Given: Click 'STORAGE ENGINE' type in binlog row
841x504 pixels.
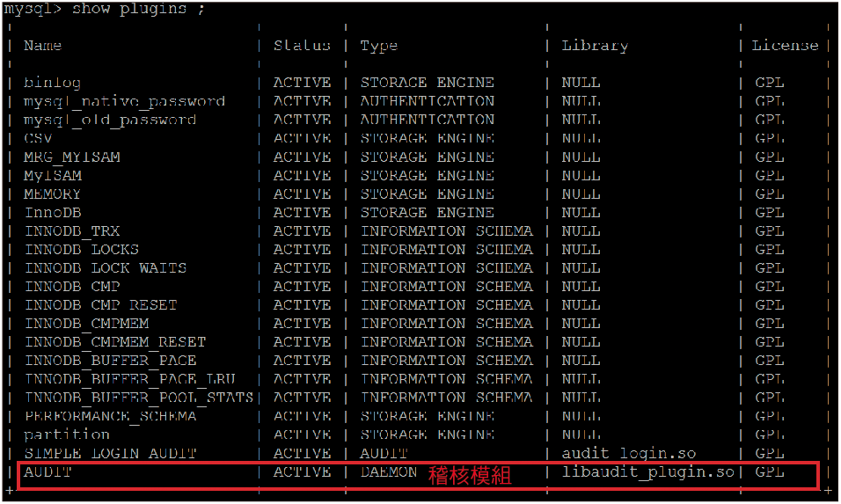Looking at the screenshot, I should coord(427,83).
